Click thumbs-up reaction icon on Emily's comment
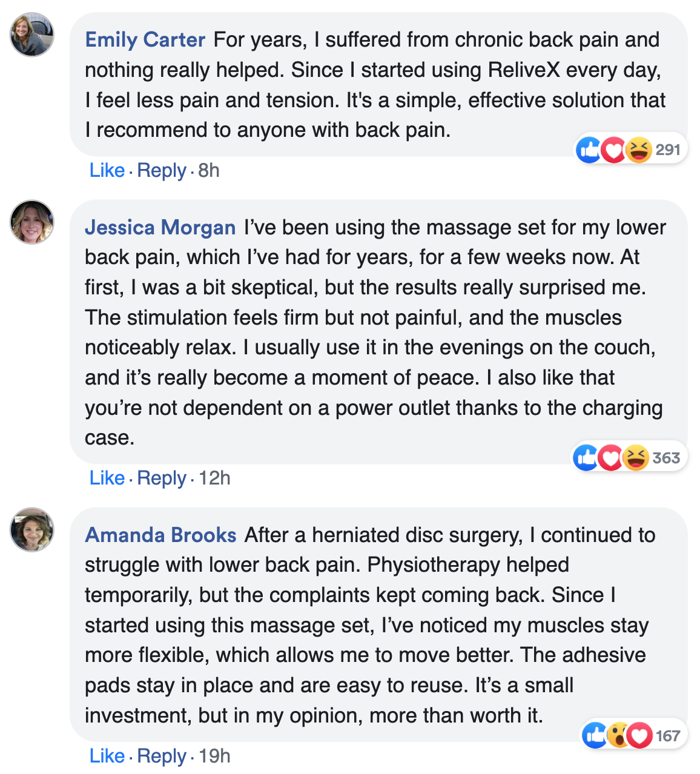The height and width of the screenshot is (774, 700). click(x=589, y=150)
